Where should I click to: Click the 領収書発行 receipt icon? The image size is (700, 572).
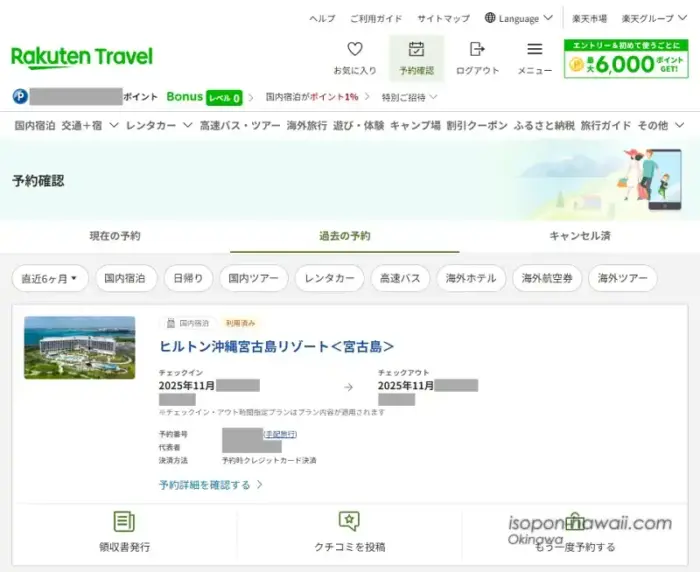coord(124,521)
